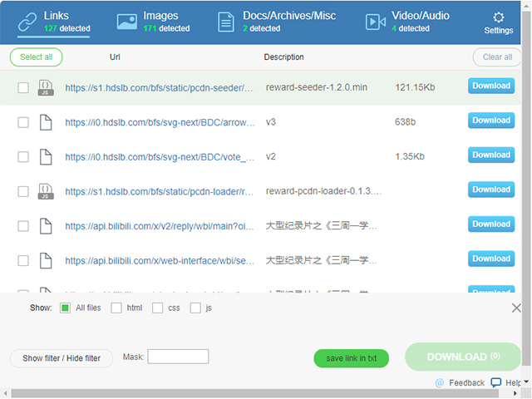The width and height of the screenshot is (532, 399).
Task: Open the Docs/Archives/Misc tab
Action: click(277, 22)
